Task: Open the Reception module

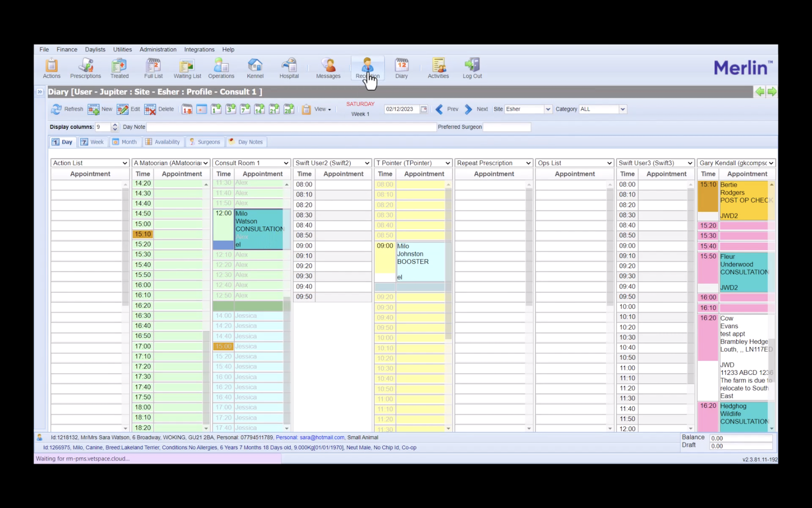Action: [x=367, y=68]
